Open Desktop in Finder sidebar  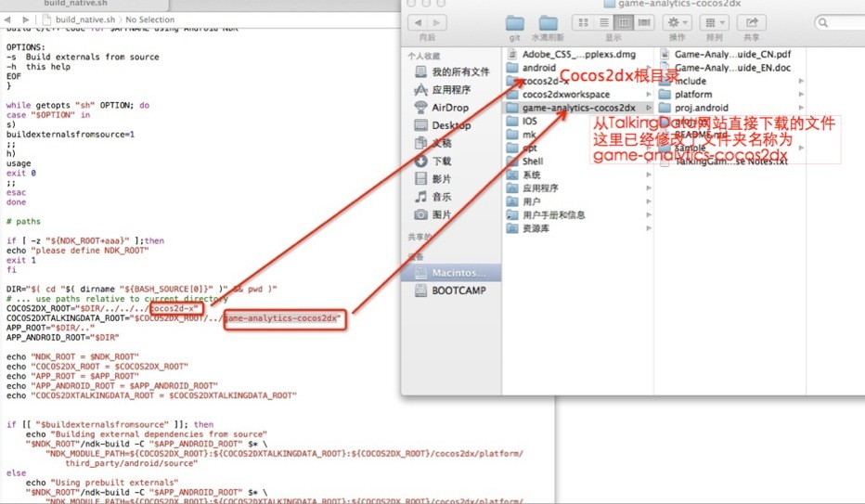[x=443, y=125]
